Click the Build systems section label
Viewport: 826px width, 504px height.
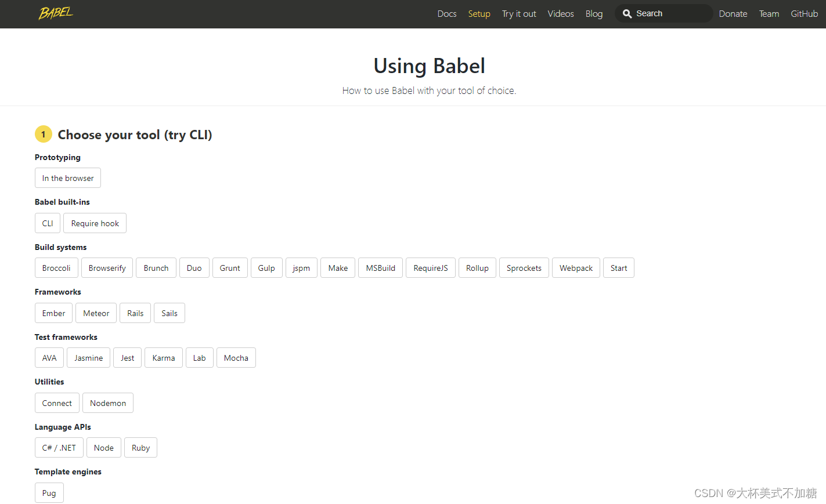pos(60,247)
